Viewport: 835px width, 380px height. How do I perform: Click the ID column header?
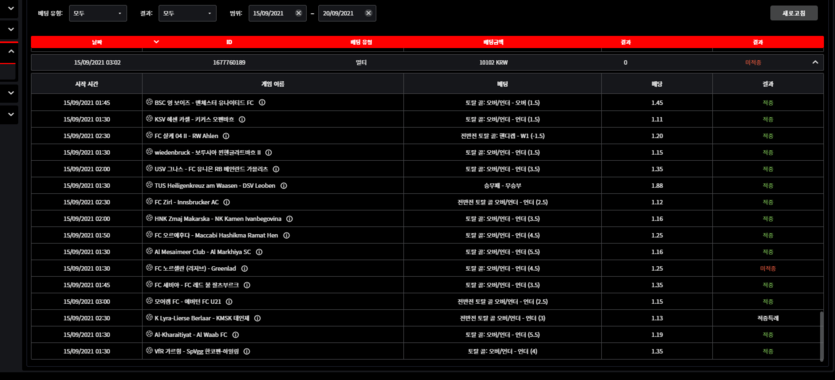pos(229,42)
